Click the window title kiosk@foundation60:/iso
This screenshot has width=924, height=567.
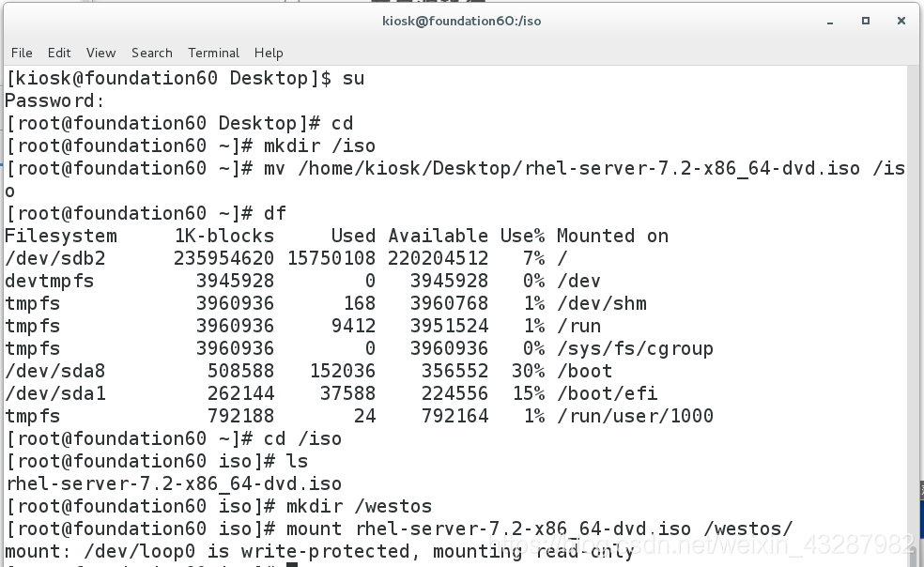[x=461, y=22]
